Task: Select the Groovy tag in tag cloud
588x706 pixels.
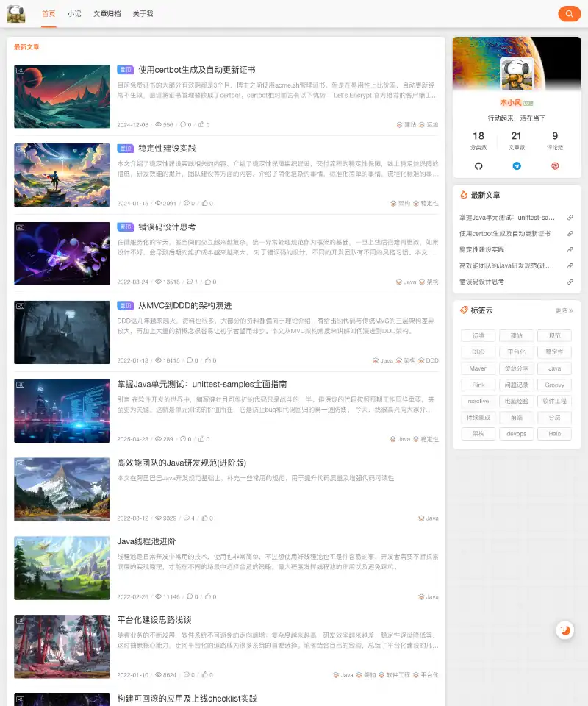Action: [x=554, y=385]
